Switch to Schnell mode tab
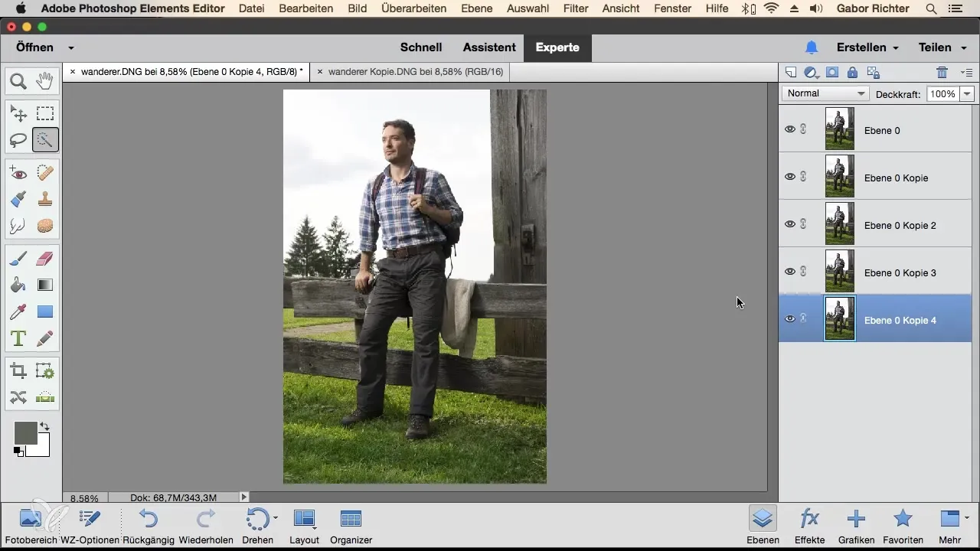 [421, 47]
